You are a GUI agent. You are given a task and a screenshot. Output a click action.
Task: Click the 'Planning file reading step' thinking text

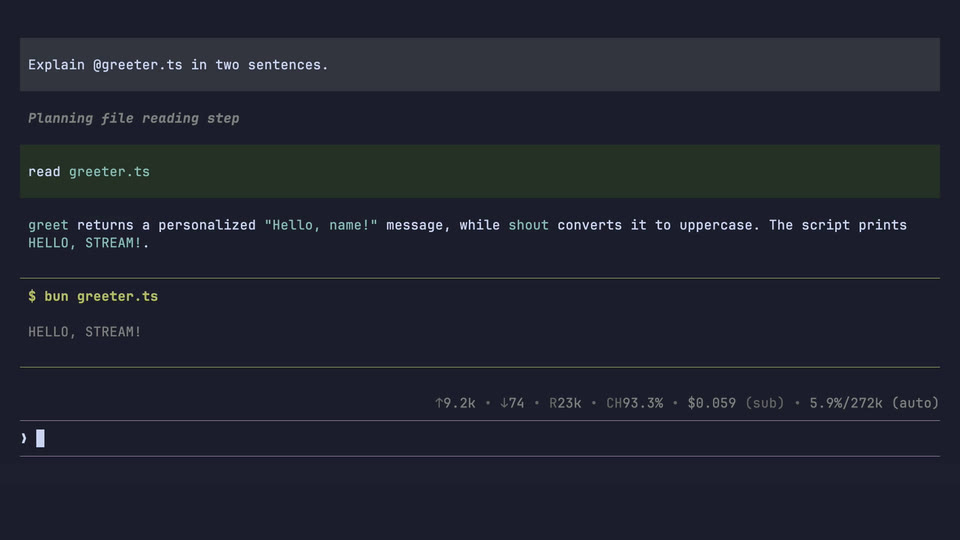pos(133,118)
